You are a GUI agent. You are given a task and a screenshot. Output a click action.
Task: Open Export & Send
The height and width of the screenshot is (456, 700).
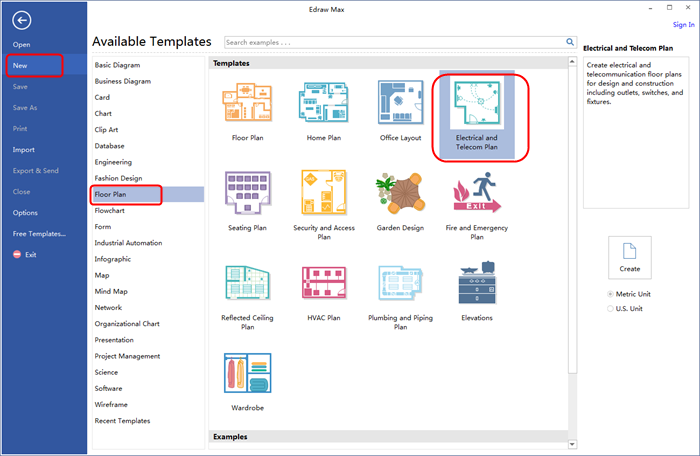pyautogui.click(x=36, y=171)
